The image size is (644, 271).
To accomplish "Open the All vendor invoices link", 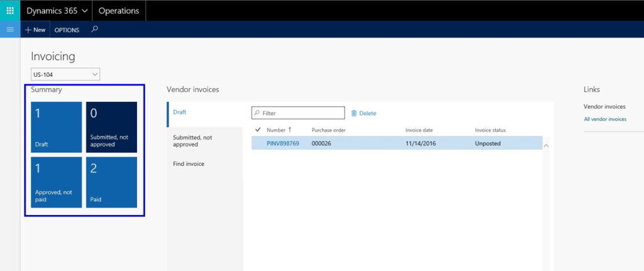I will click(605, 119).
